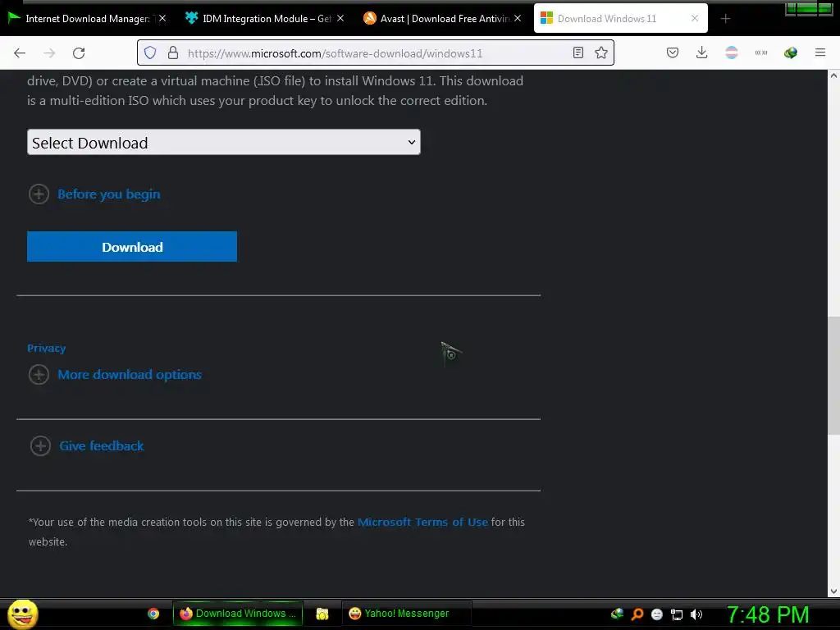
Task: Bookmark this page with the star icon
Action: (x=601, y=52)
